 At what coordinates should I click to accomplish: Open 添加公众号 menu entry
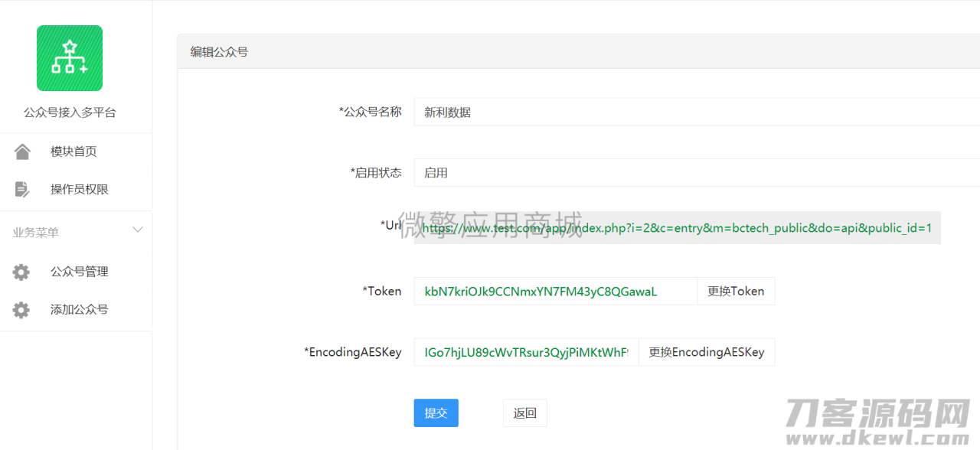(x=80, y=310)
